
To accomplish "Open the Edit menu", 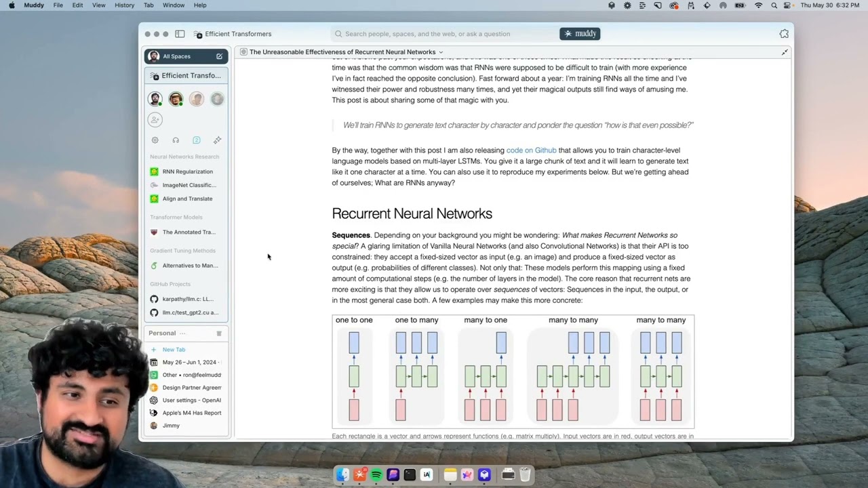I will [78, 5].
